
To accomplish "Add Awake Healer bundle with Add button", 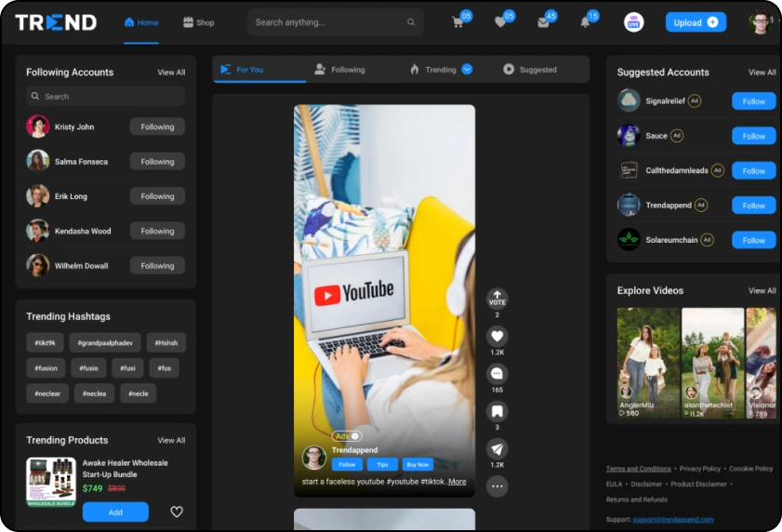I will coord(115,512).
